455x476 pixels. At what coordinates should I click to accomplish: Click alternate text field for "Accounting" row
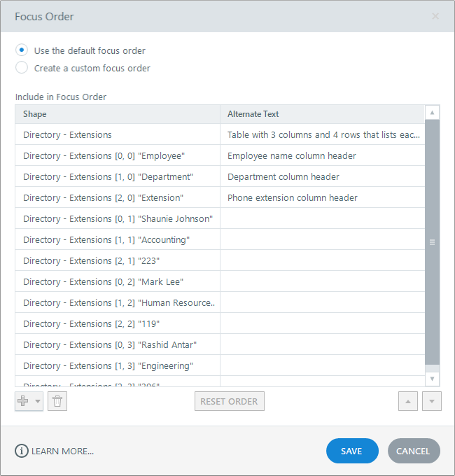pyautogui.click(x=322, y=239)
